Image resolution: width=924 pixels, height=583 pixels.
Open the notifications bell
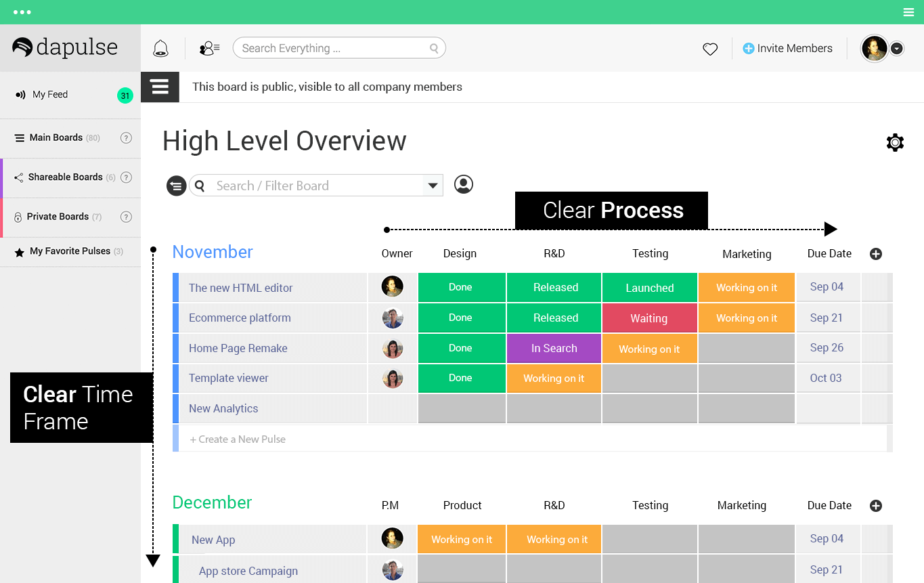[x=160, y=47]
